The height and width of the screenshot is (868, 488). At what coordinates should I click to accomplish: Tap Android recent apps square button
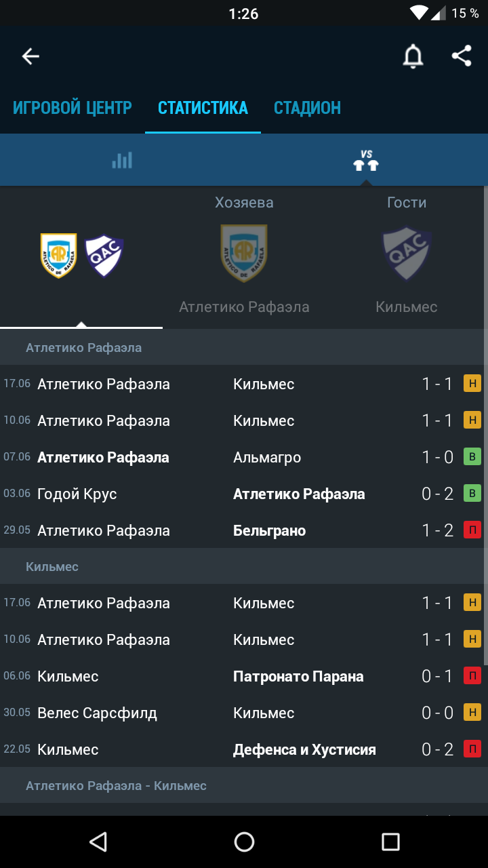(390, 842)
